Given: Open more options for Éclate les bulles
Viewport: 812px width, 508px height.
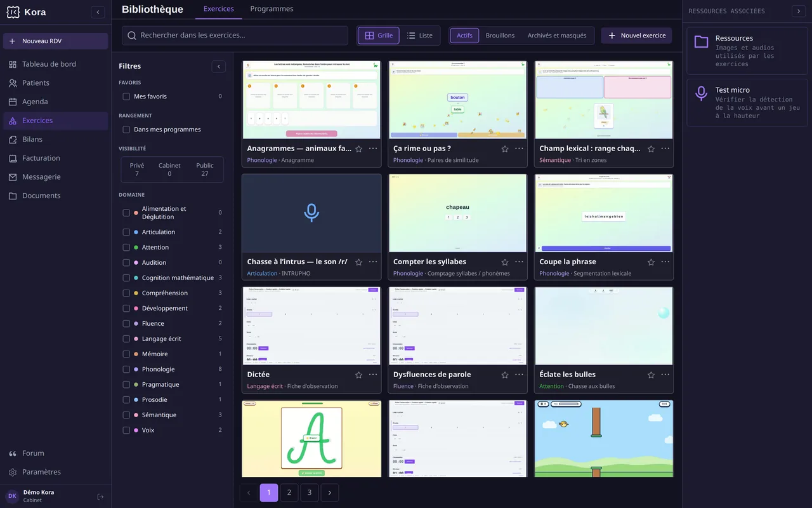Looking at the screenshot, I should pyautogui.click(x=665, y=375).
